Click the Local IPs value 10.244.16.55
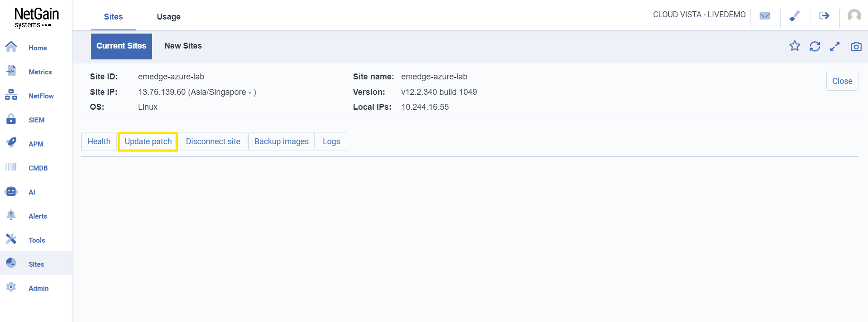The height and width of the screenshot is (322, 868). 425,107
